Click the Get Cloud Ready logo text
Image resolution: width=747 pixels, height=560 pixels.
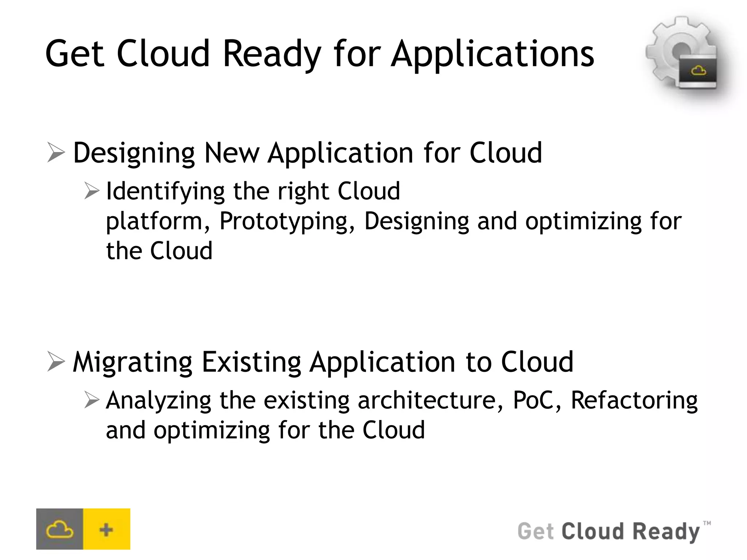[614, 532]
